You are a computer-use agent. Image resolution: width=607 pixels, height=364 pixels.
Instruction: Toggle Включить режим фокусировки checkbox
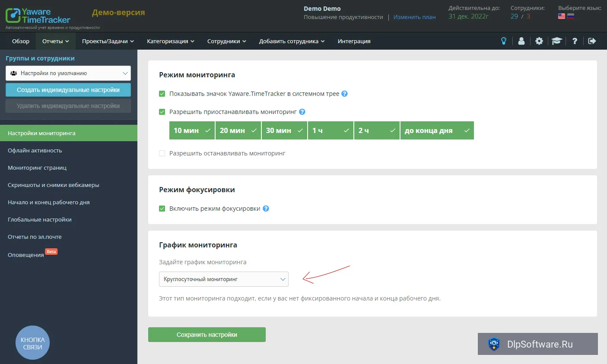pos(162,209)
